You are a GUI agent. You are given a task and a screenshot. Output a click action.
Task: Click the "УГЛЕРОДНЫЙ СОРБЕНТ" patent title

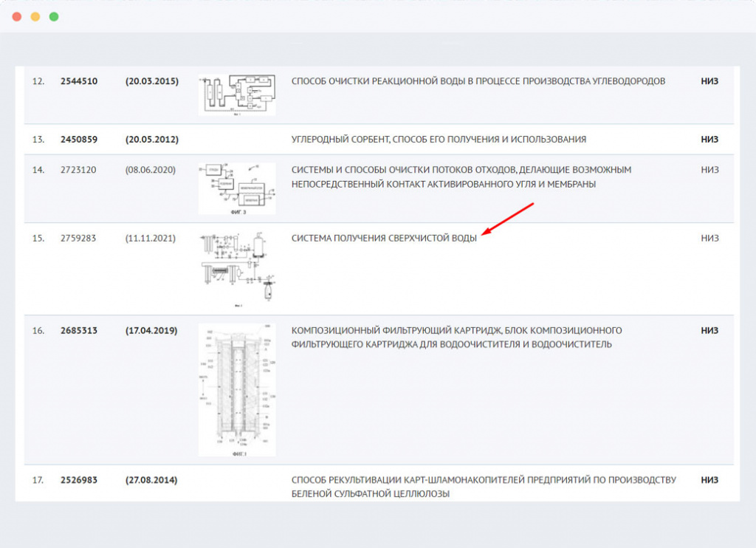(439, 139)
